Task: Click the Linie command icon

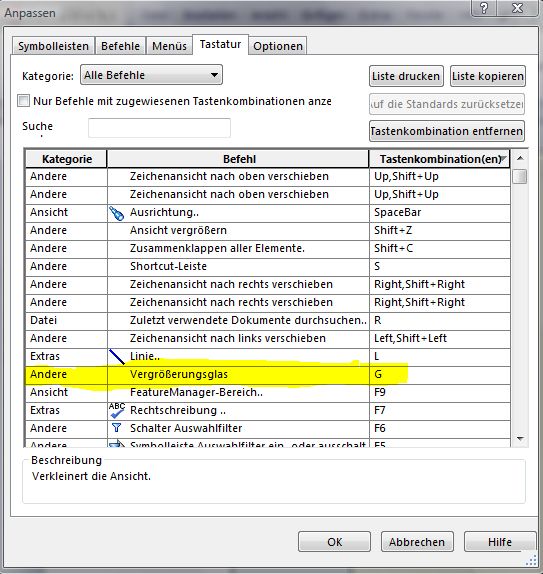Action: pyautogui.click(x=117, y=357)
